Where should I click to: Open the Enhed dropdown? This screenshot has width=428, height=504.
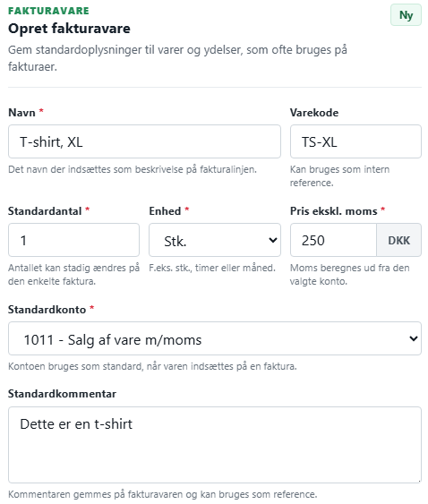click(x=215, y=240)
